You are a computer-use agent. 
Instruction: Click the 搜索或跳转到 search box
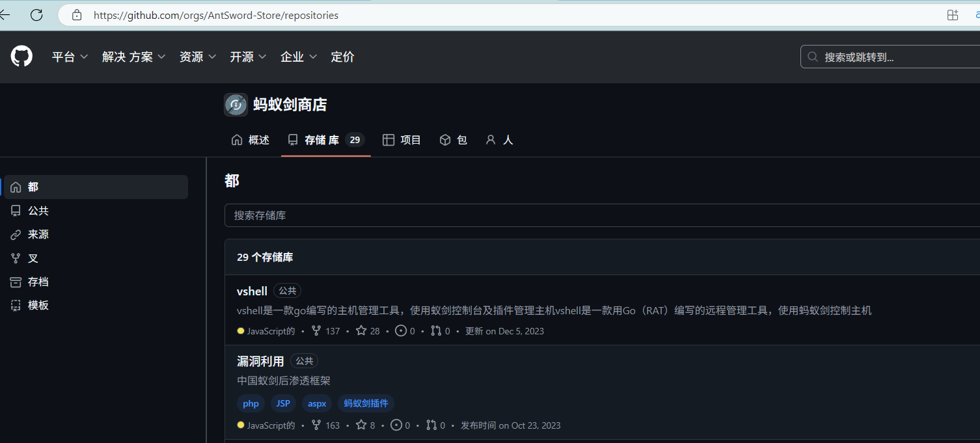click(x=890, y=57)
